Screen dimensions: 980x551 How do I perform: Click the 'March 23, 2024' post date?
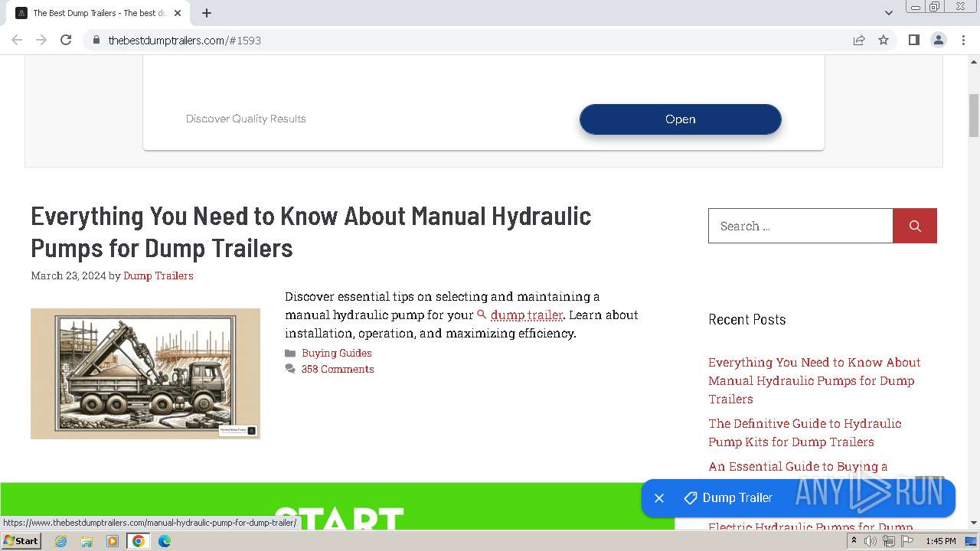(x=68, y=275)
